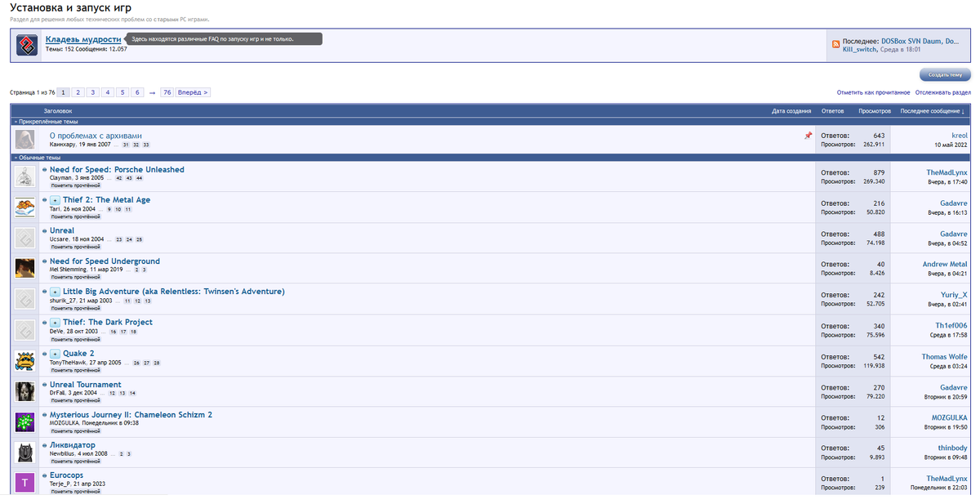Click the pin icon on О проблемах с архивами
Viewport: 980px width, 504px height.
(x=808, y=136)
